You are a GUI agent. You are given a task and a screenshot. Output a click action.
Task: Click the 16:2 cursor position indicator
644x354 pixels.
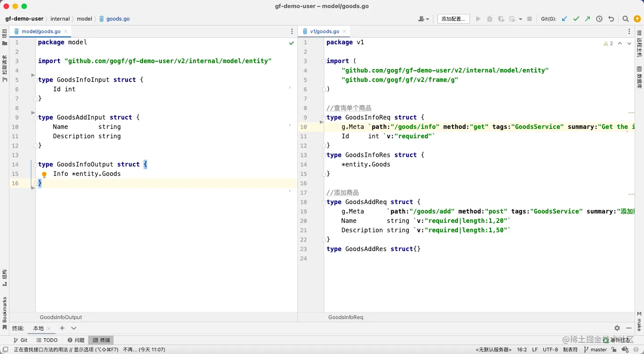[x=522, y=350]
